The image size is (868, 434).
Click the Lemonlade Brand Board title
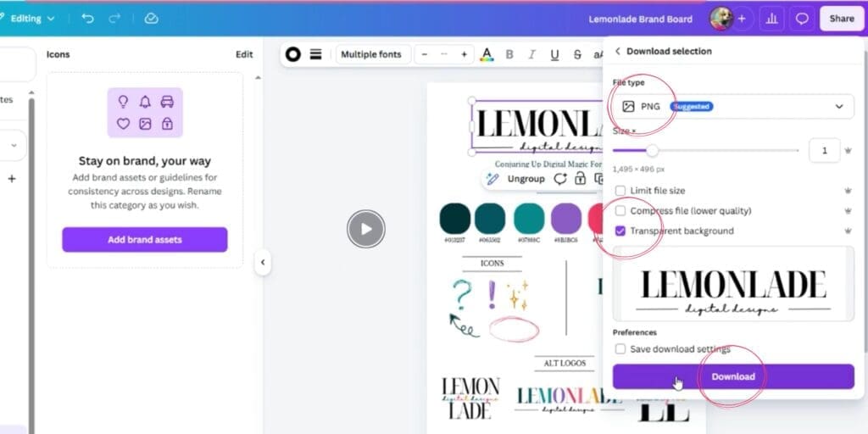click(x=641, y=19)
